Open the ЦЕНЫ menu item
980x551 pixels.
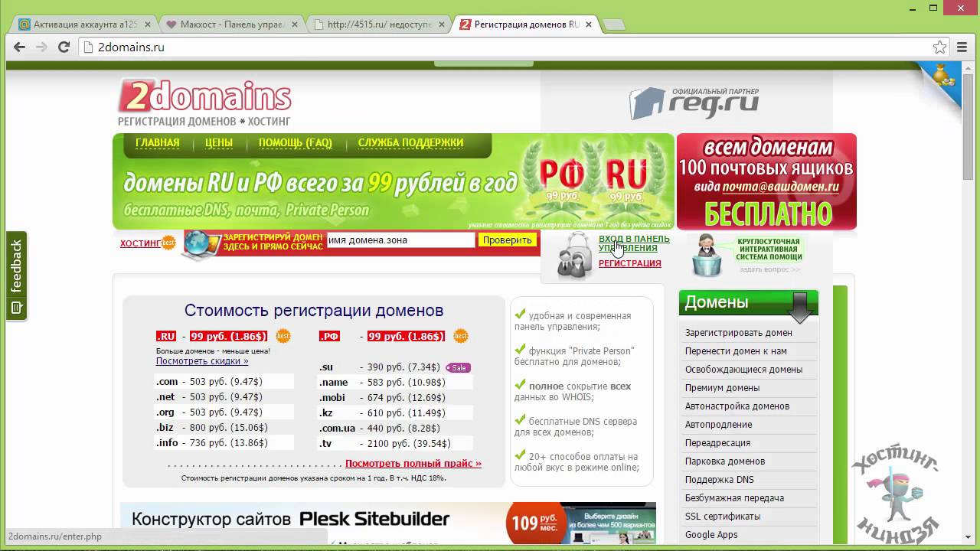219,143
